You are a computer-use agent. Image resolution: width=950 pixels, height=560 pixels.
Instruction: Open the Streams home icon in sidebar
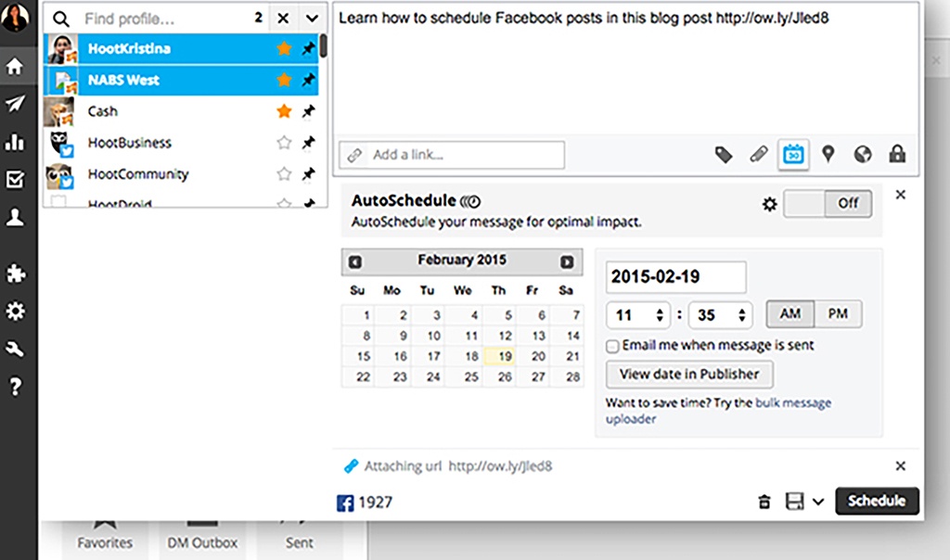pos(15,66)
